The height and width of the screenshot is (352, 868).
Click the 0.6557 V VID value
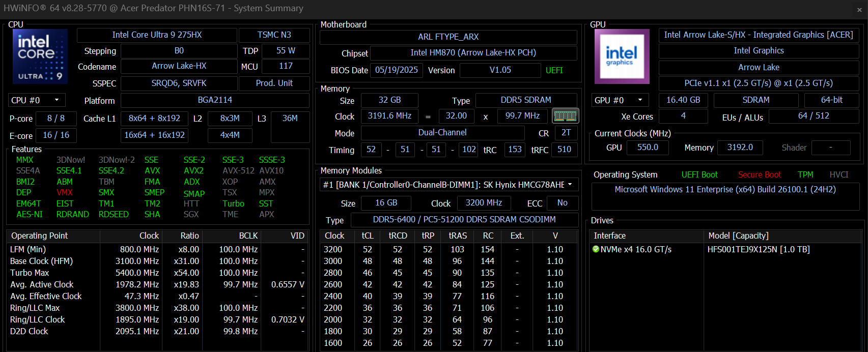point(288,284)
